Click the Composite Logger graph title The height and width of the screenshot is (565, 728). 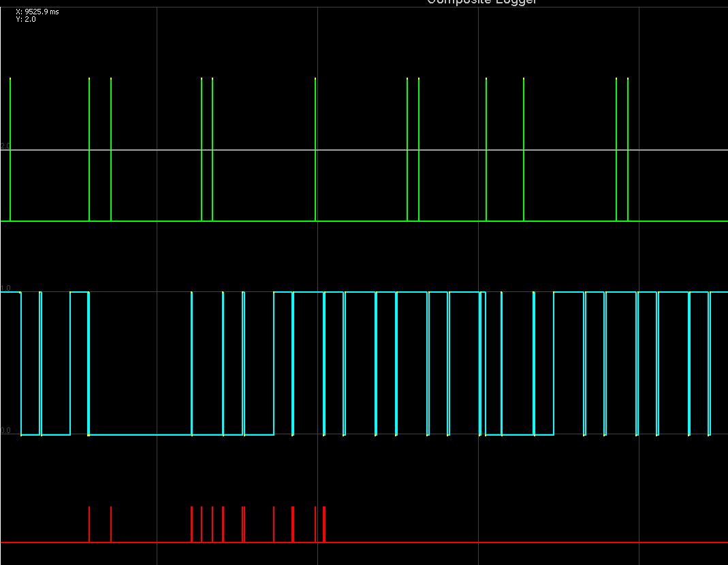(481, 2)
